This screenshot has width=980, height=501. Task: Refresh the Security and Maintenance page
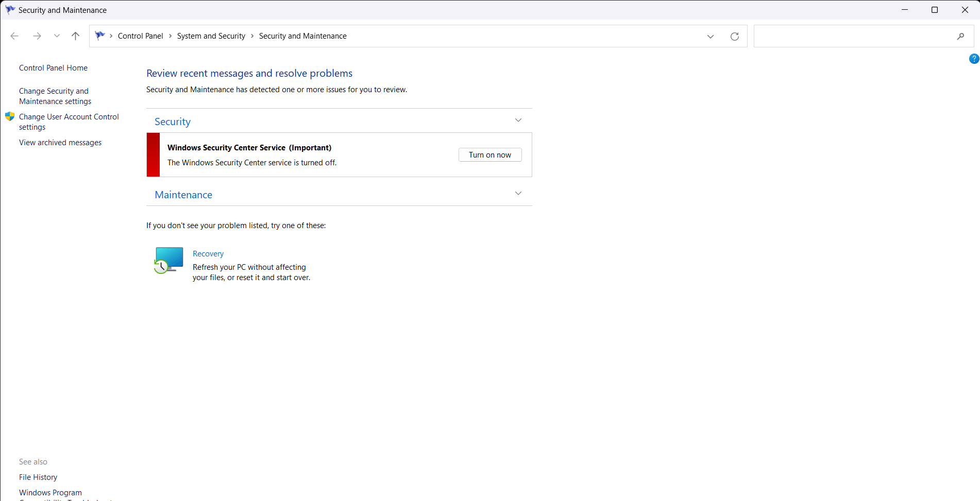point(735,36)
